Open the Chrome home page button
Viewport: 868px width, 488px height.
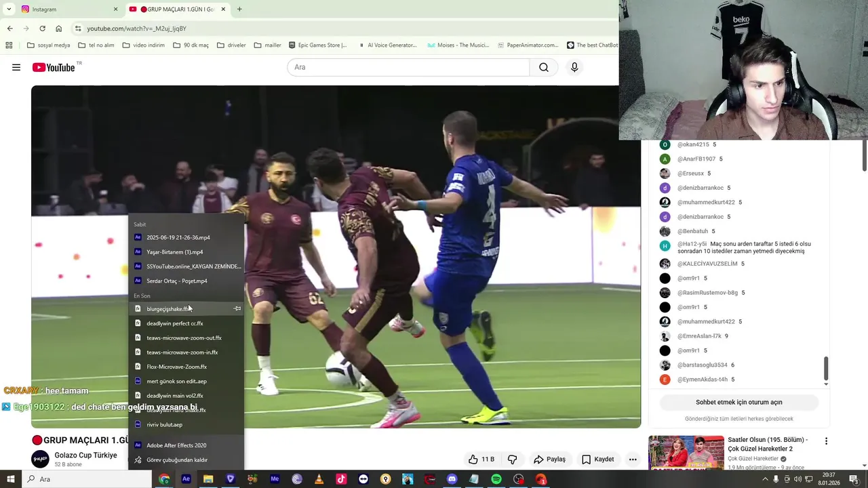pos(58,28)
